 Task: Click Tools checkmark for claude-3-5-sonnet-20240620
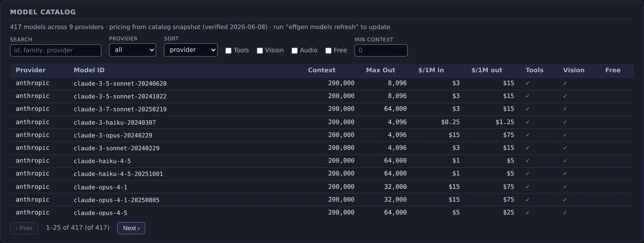[x=527, y=83]
